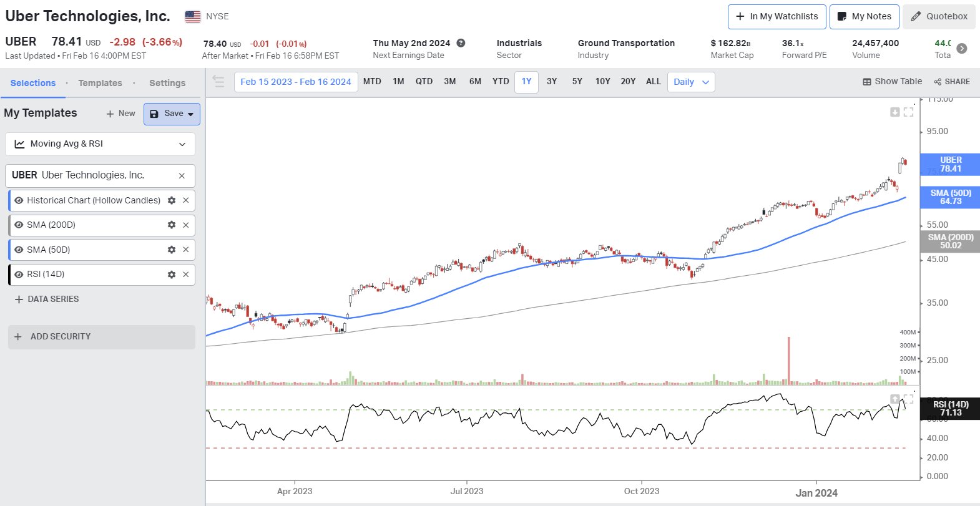
Task: Click the earnings date help icon
Action: pos(461,43)
